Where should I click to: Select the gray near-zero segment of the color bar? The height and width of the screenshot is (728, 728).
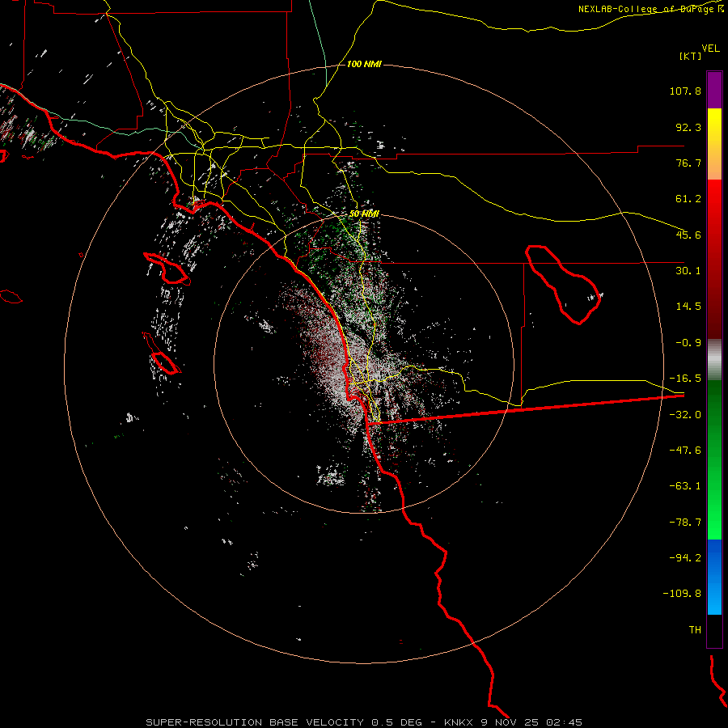(x=714, y=359)
